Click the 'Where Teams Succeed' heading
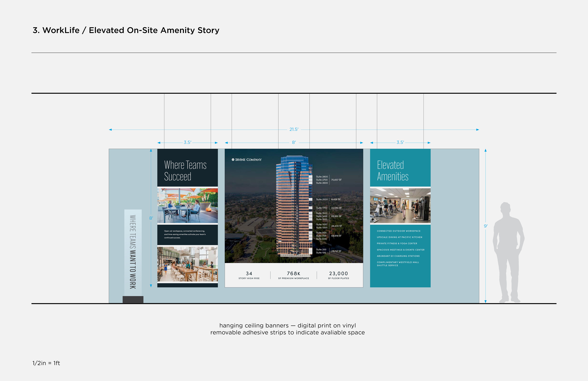Viewport: 588px width, 381px height. (x=185, y=170)
